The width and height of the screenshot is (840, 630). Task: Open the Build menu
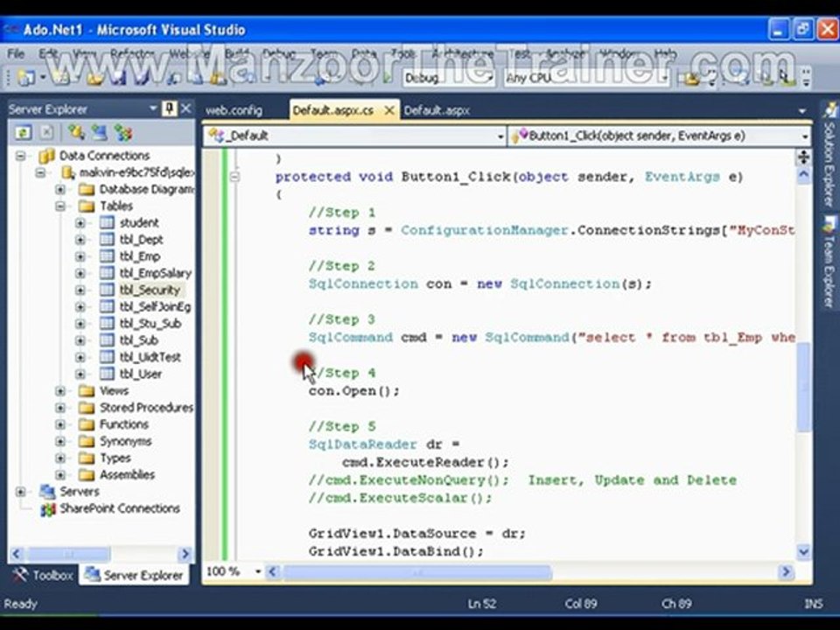point(236,53)
